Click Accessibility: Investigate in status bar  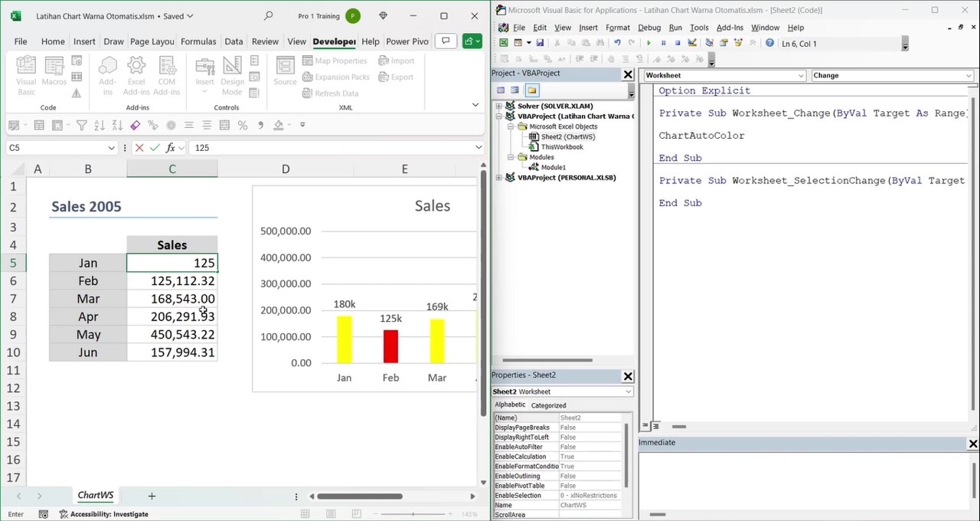[x=109, y=514]
